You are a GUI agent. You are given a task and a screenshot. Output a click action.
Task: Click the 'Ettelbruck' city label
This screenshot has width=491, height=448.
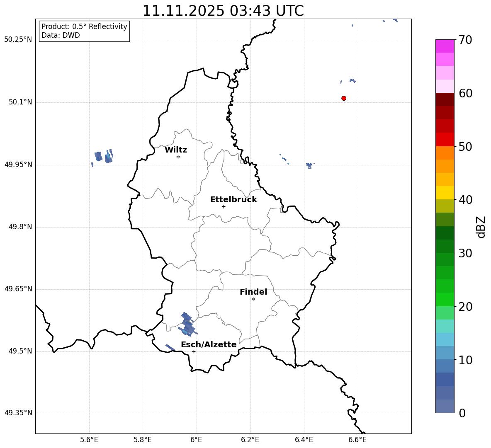point(233,200)
